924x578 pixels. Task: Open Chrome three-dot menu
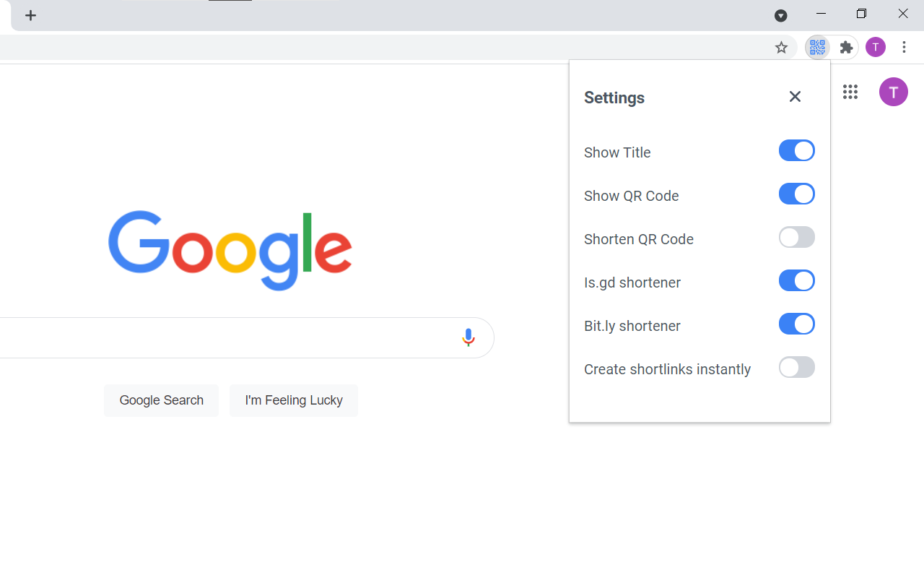905,48
